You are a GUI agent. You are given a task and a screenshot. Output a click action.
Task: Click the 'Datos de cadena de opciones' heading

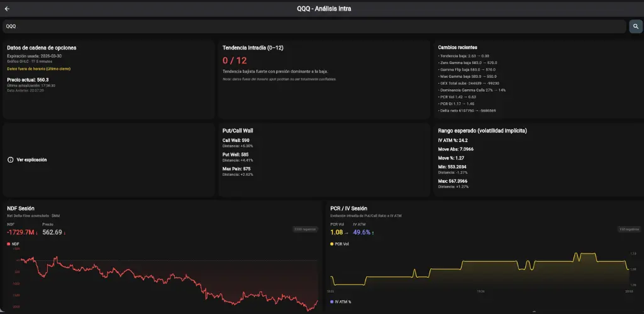[x=42, y=48]
